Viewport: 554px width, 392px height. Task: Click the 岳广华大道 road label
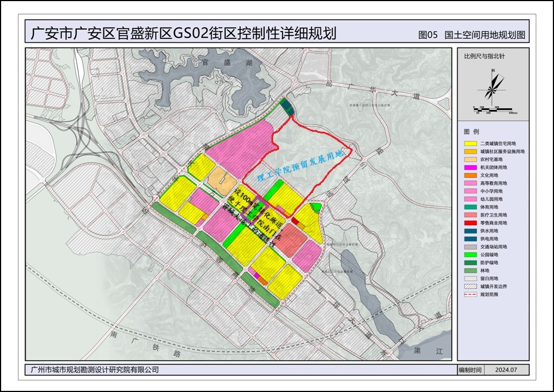point(373,90)
